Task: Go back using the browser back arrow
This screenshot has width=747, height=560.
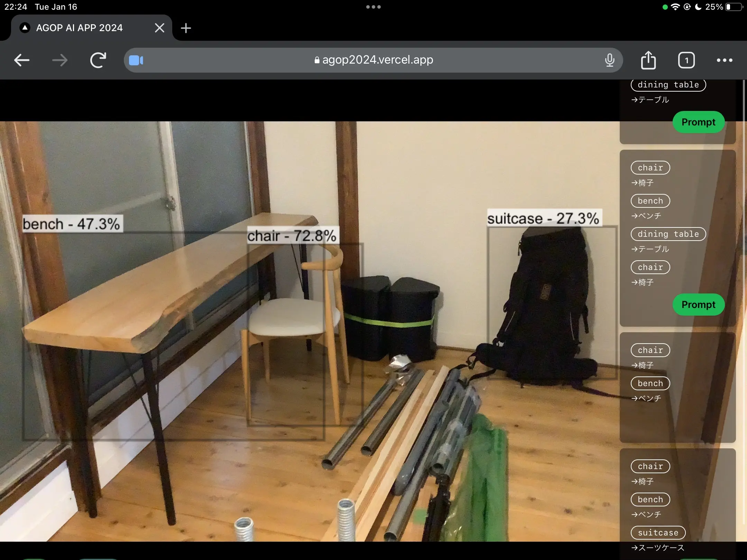Action: click(x=22, y=60)
